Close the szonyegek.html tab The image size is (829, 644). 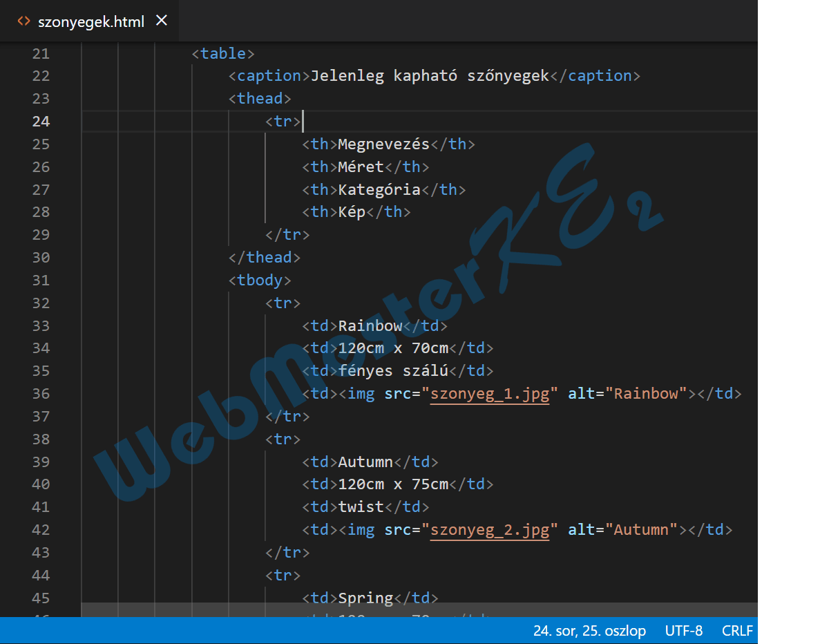click(x=162, y=21)
